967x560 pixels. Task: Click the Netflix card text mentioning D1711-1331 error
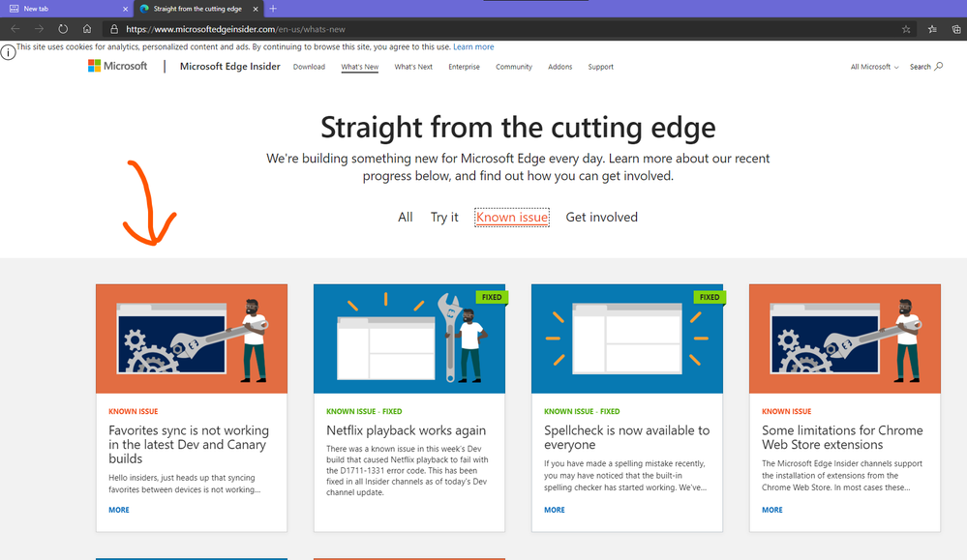[408, 470]
